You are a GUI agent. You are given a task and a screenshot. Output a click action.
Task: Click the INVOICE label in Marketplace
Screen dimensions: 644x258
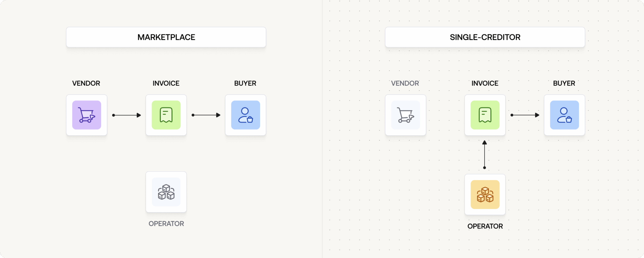[166, 83]
